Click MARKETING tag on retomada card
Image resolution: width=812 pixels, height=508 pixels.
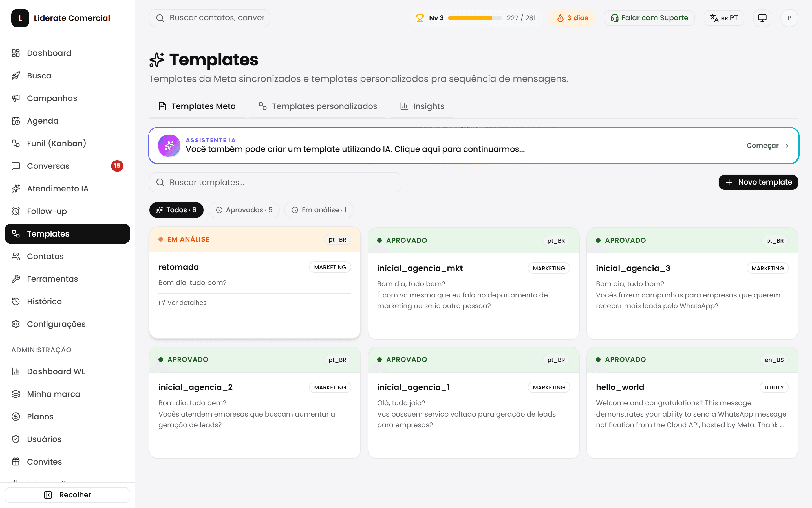pyautogui.click(x=330, y=267)
